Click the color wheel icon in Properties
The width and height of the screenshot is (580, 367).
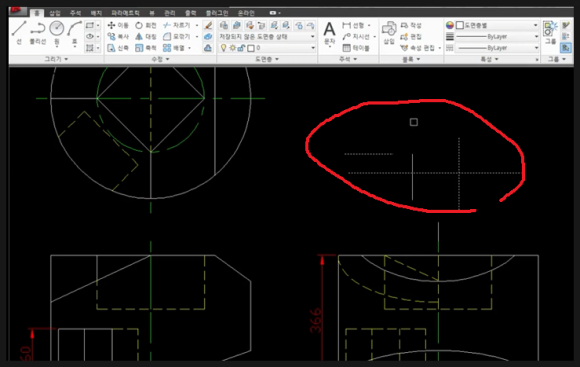click(450, 25)
